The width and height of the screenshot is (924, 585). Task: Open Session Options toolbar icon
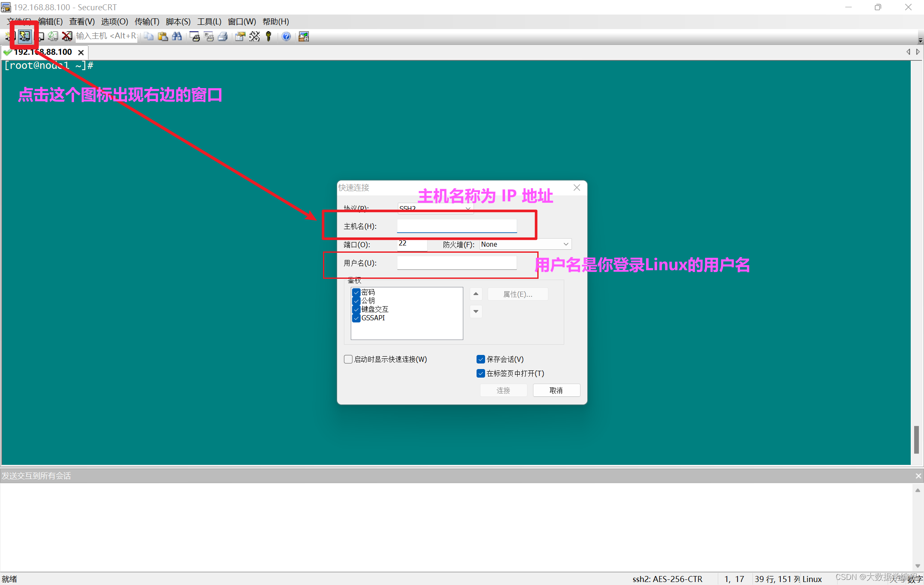240,36
